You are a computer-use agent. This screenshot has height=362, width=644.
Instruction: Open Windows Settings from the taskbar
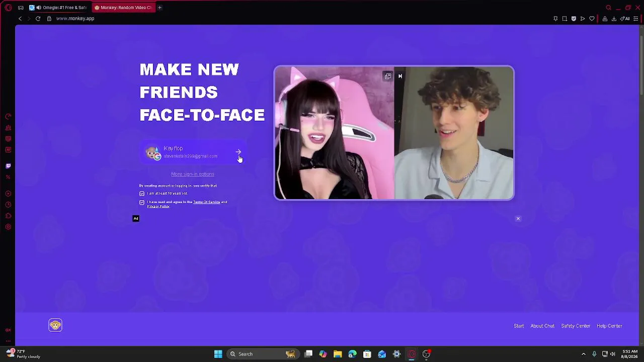click(396, 354)
